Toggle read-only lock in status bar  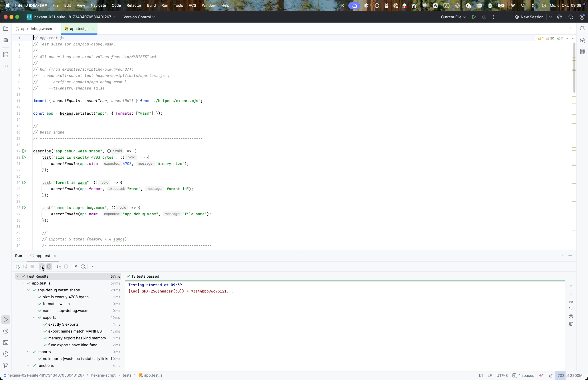coord(551,375)
